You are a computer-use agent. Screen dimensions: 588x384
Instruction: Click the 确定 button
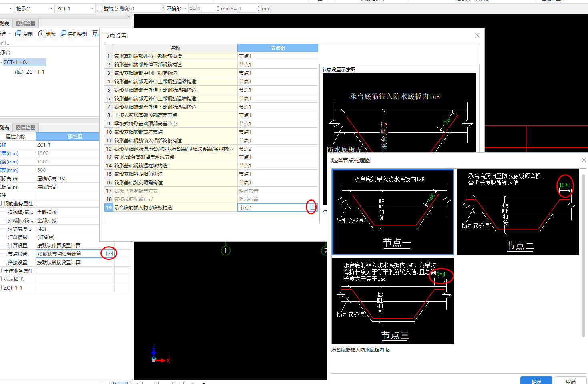[536, 381]
